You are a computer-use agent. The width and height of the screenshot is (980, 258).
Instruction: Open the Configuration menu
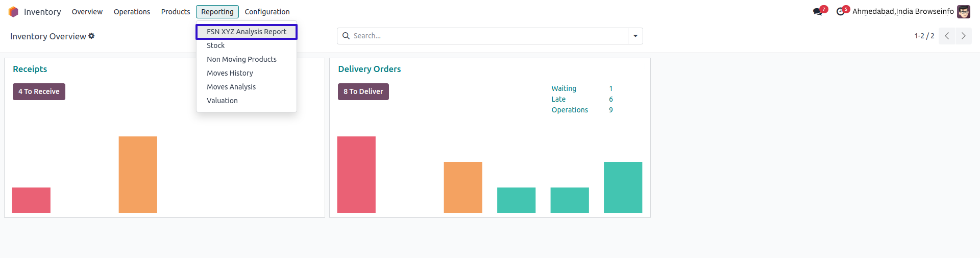(x=267, y=12)
